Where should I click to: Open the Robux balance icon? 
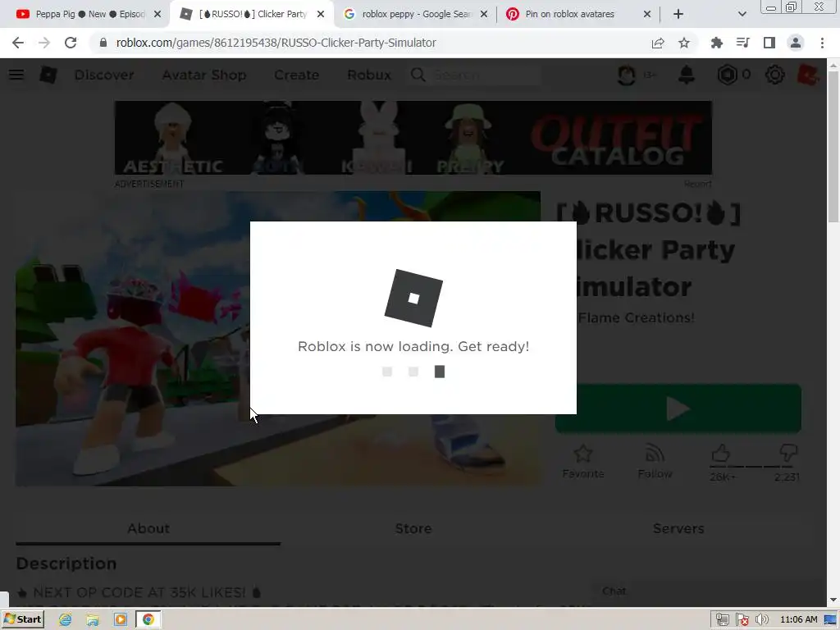point(728,75)
